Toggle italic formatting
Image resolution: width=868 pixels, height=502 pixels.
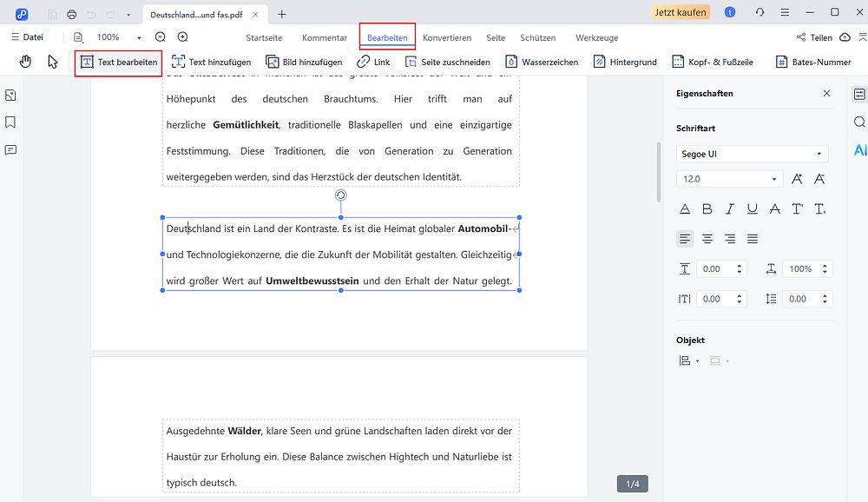(x=730, y=209)
